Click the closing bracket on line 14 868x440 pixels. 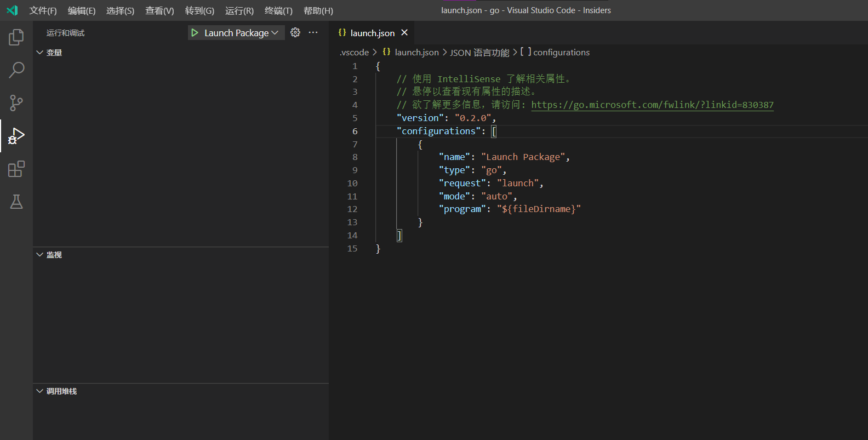399,236
